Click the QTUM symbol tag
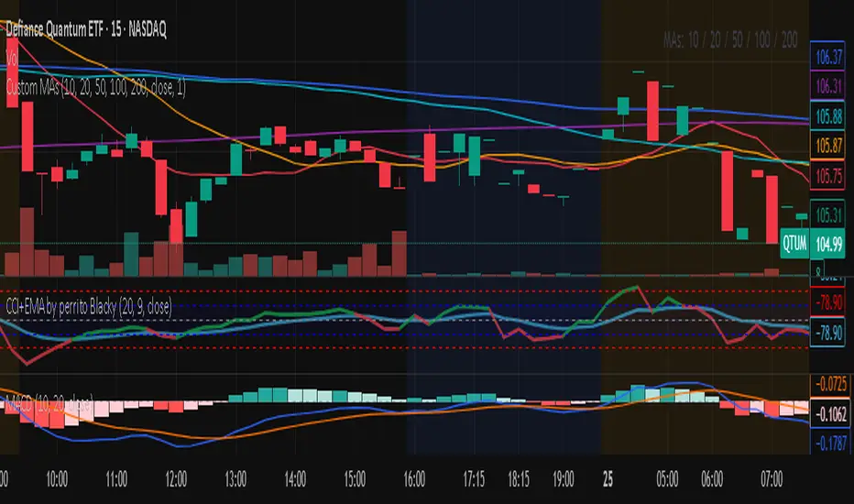 [x=794, y=244]
